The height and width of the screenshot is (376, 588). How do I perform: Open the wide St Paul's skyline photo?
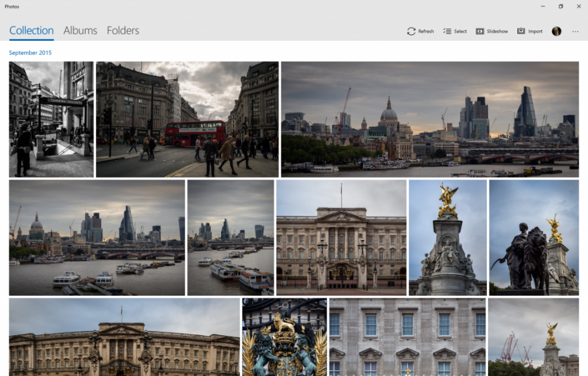(429, 119)
